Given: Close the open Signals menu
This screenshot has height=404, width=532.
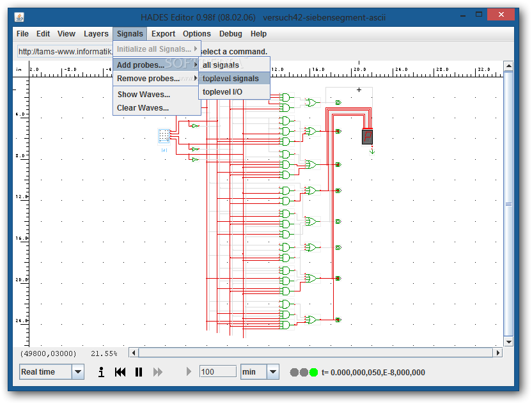Looking at the screenshot, I should pos(130,34).
